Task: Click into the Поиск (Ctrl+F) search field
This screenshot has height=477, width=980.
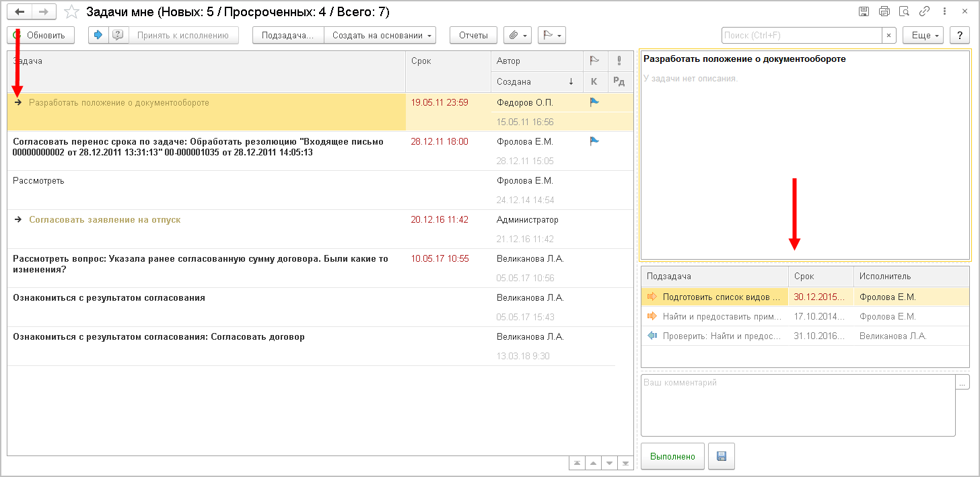Action: coord(802,36)
